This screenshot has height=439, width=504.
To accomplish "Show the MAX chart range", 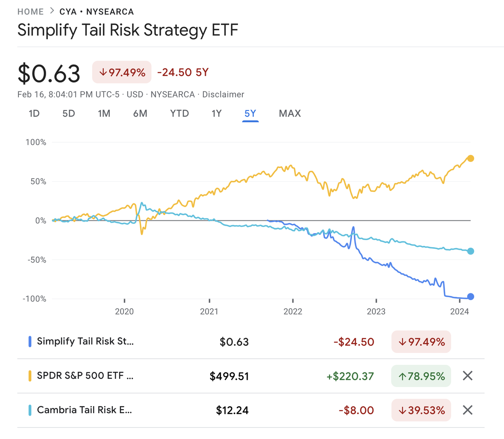I will click(x=290, y=114).
